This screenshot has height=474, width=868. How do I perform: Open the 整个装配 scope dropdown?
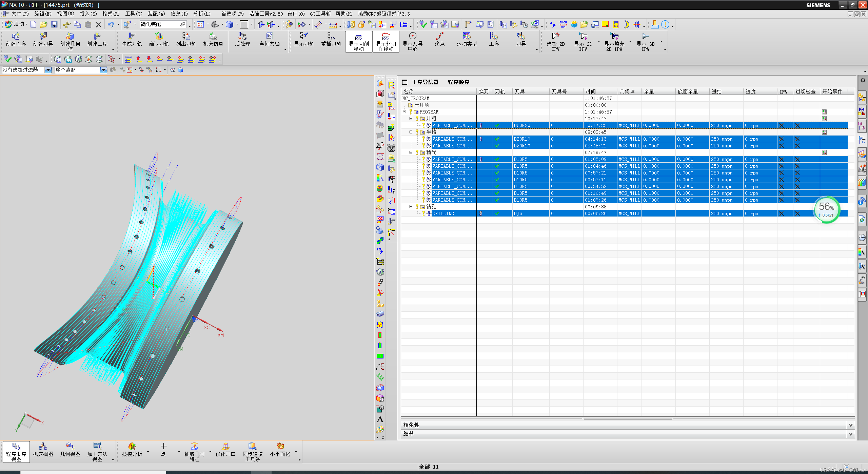pos(104,70)
